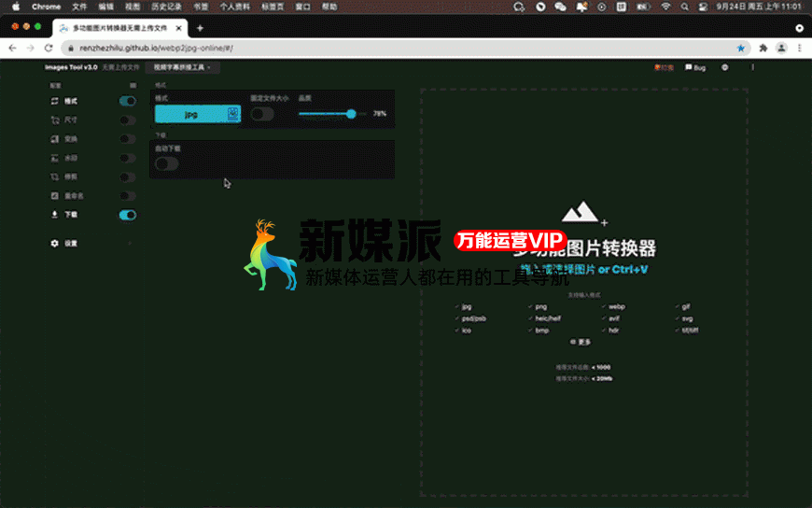Click the Bug report chat icon

coord(688,67)
